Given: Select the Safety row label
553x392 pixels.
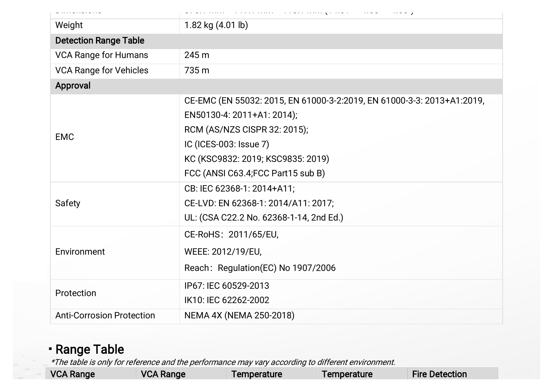Looking at the screenshot, I should point(68,203).
